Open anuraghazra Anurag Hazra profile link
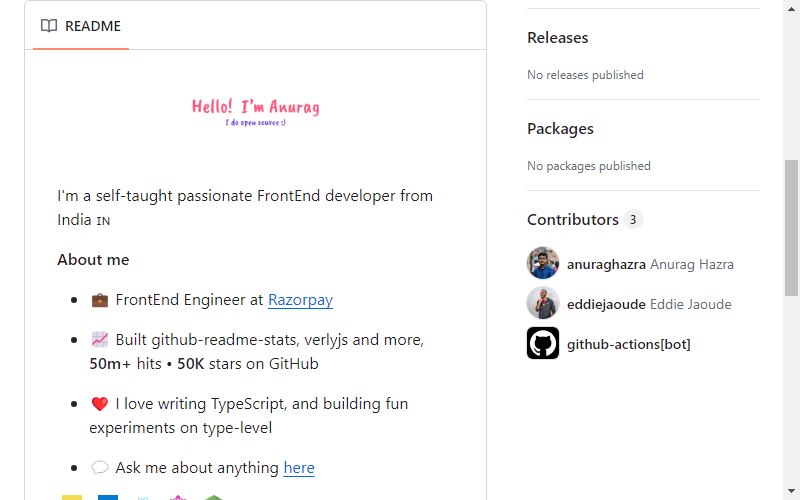This screenshot has width=800, height=500. pos(651,264)
